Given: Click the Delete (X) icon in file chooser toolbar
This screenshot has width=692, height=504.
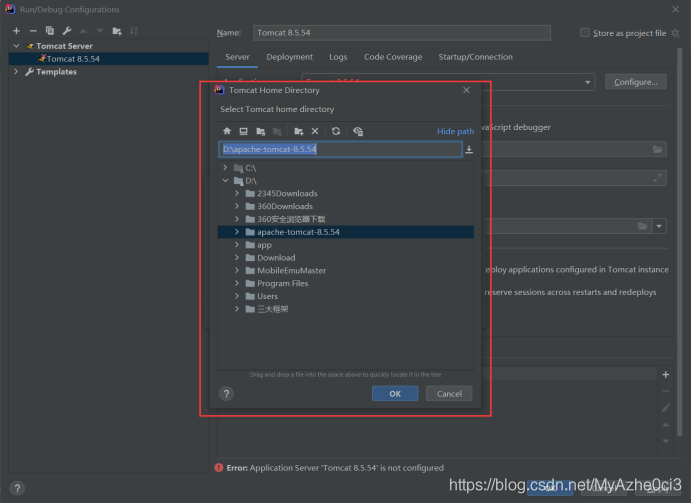Looking at the screenshot, I should [x=315, y=131].
